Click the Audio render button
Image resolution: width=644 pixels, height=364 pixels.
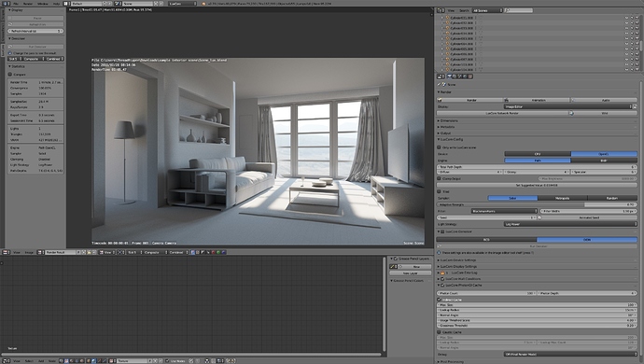(604, 100)
